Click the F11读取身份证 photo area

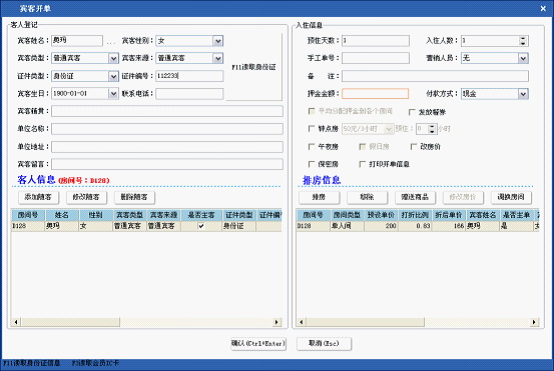[254, 67]
